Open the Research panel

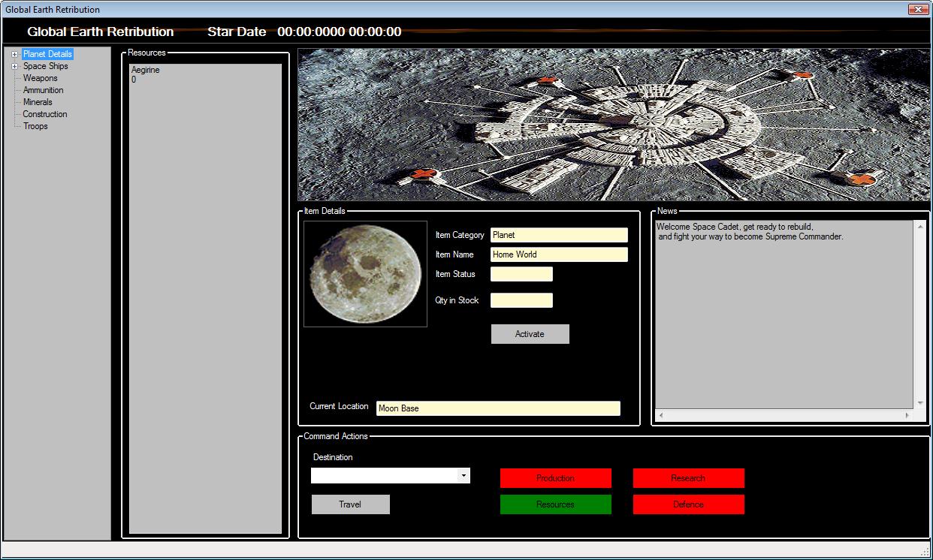click(688, 477)
